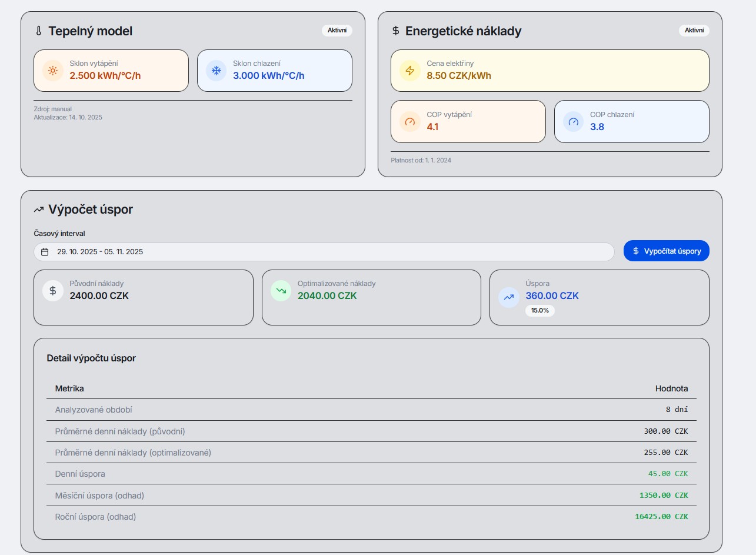Click the Hodnota column header

coord(671,388)
